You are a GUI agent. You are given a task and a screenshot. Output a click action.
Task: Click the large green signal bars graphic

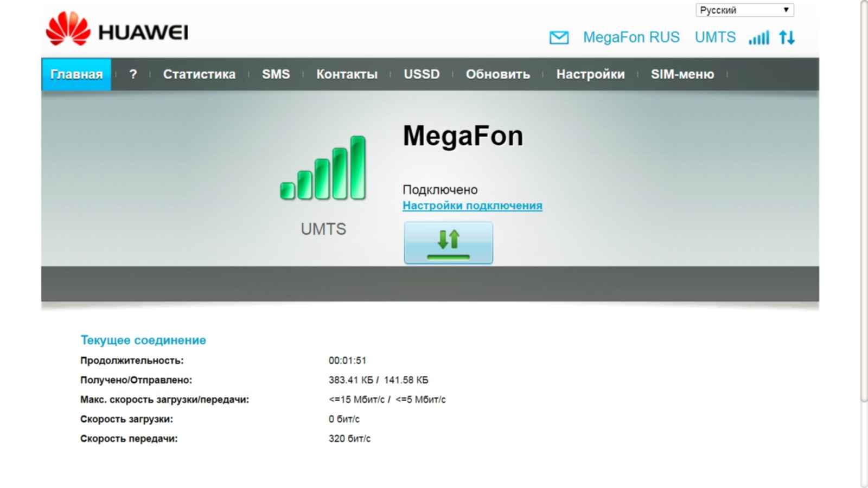point(323,168)
